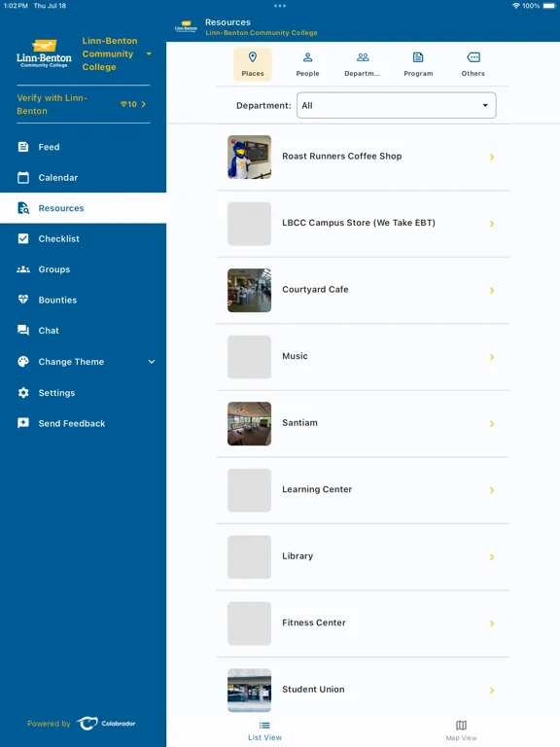
Task: Open the Learning Center row chevron
Action: pos(492,490)
